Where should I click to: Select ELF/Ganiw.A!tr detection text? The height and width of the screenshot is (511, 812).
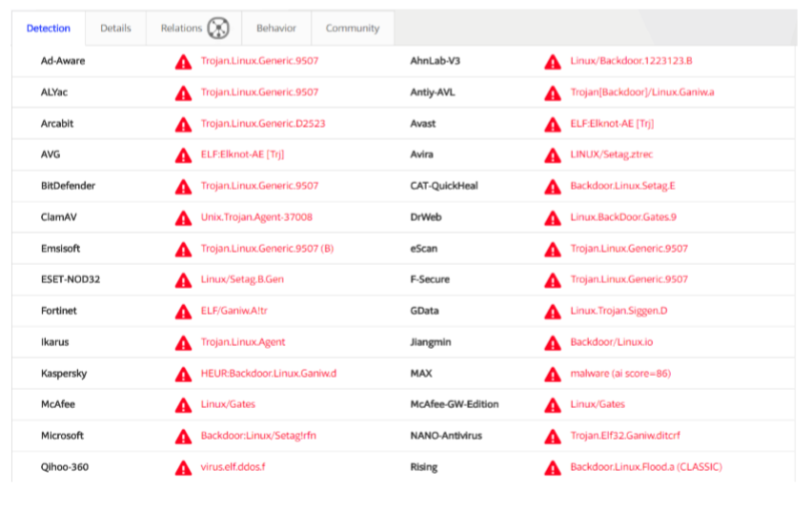234,311
